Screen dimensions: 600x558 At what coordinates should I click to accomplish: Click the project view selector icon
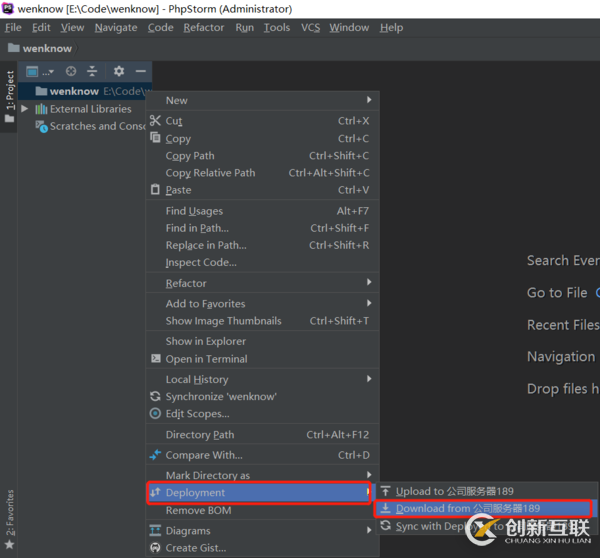pyautogui.click(x=32, y=71)
